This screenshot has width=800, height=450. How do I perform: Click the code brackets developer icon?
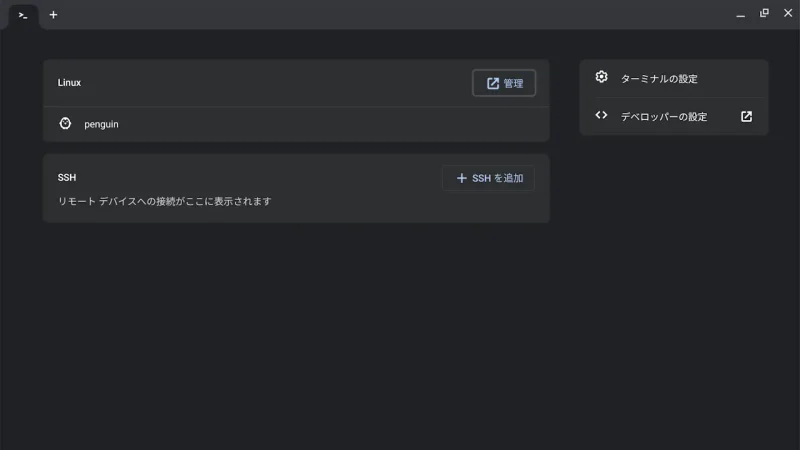601,115
